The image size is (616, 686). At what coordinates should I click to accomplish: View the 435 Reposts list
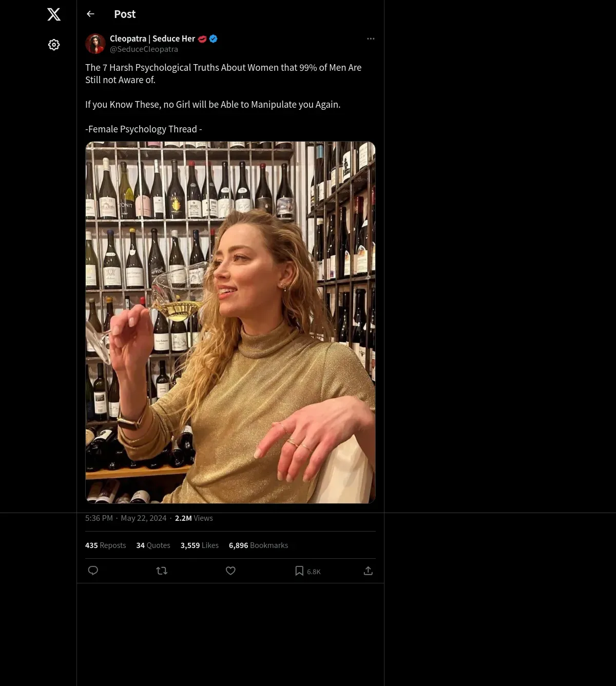[105, 545]
